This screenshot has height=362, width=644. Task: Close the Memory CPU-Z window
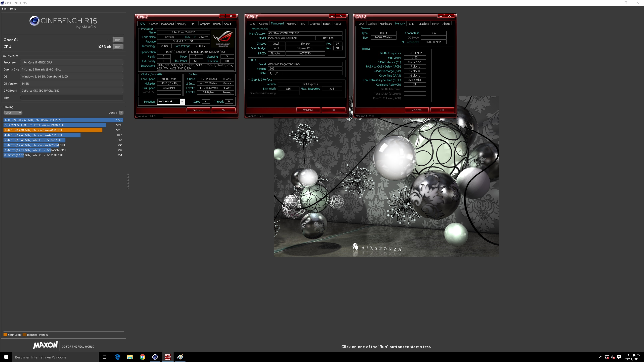[449, 16]
